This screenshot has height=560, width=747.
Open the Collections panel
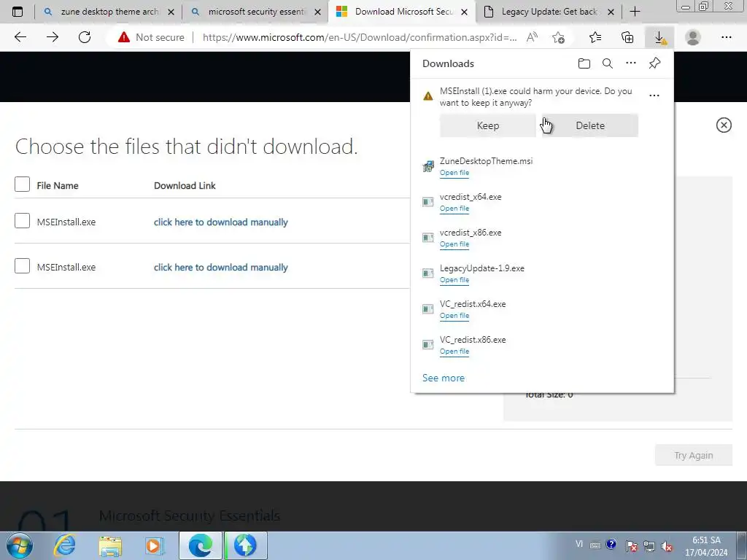point(627,37)
